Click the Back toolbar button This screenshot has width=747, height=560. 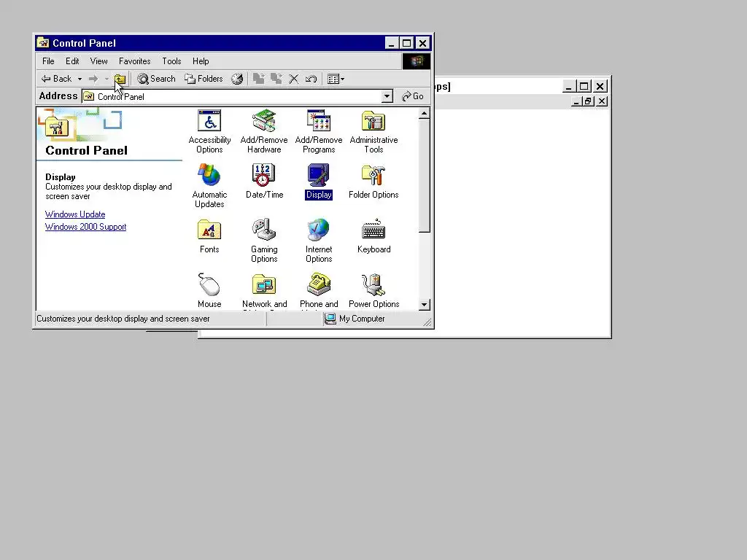pyautogui.click(x=56, y=79)
